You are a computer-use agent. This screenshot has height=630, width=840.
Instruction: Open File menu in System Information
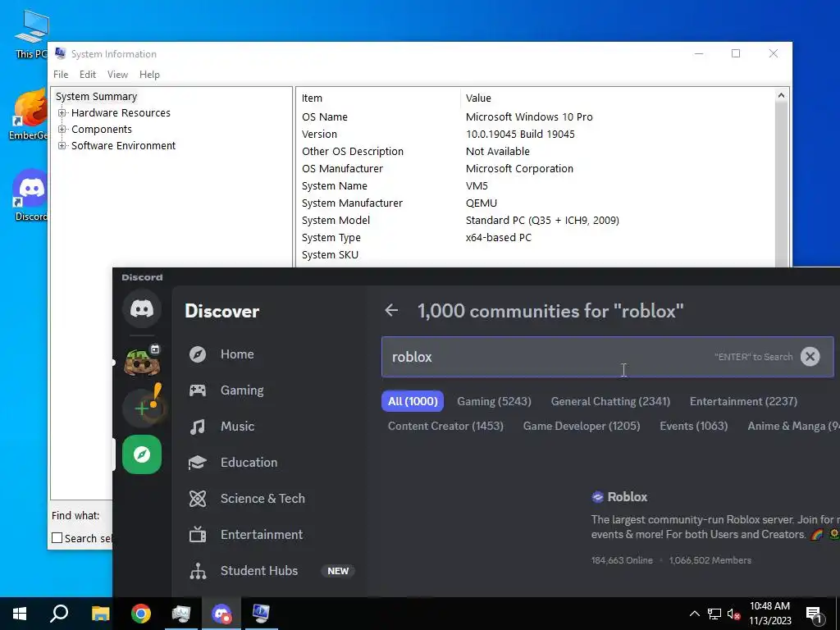click(61, 75)
